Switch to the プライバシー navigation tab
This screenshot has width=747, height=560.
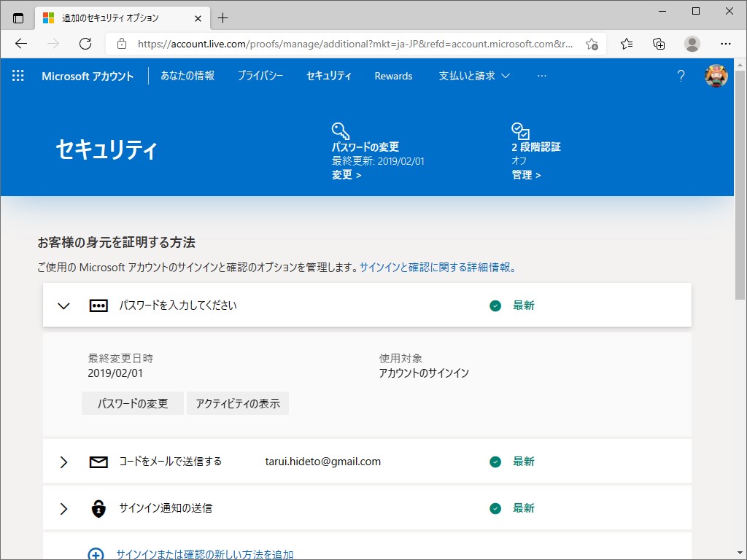click(260, 75)
